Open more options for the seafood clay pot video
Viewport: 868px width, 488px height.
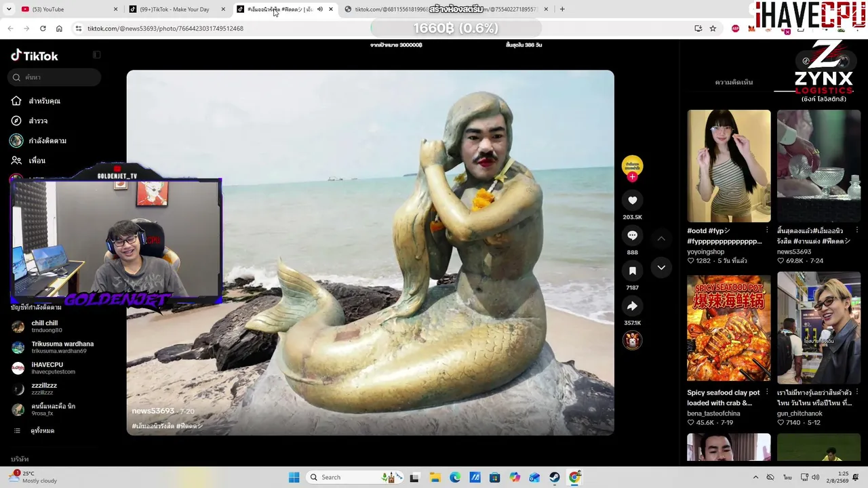(x=767, y=392)
